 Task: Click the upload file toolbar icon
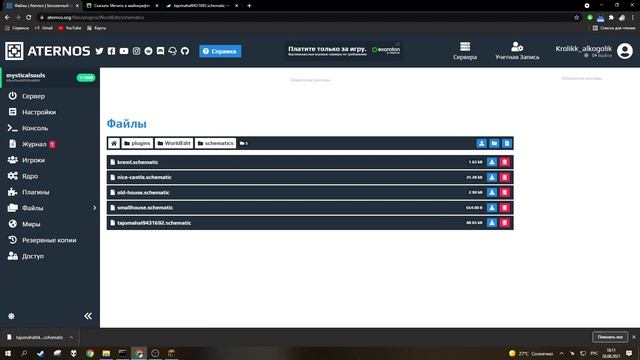pyautogui.click(x=482, y=143)
